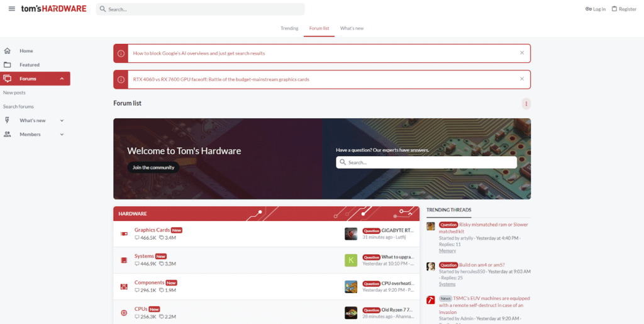Focus the hero banner search field
Screen dimensions: 644x324
click(x=426, y=162)
